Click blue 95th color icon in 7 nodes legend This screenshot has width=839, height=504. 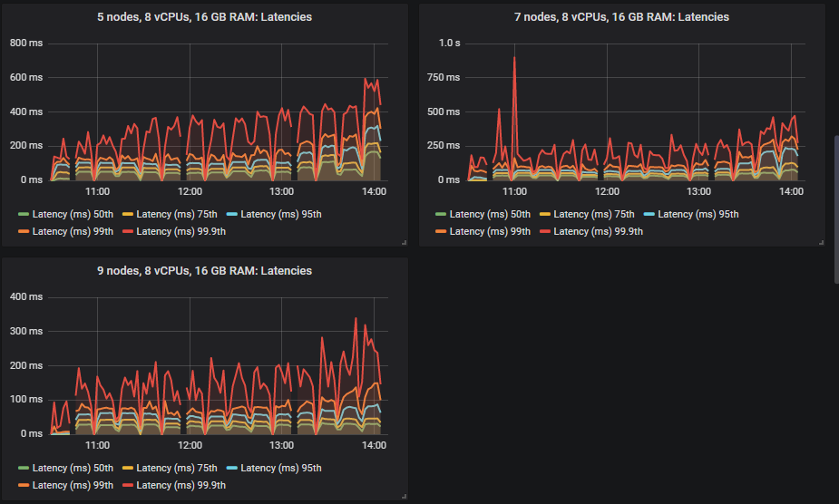[649, 214]
